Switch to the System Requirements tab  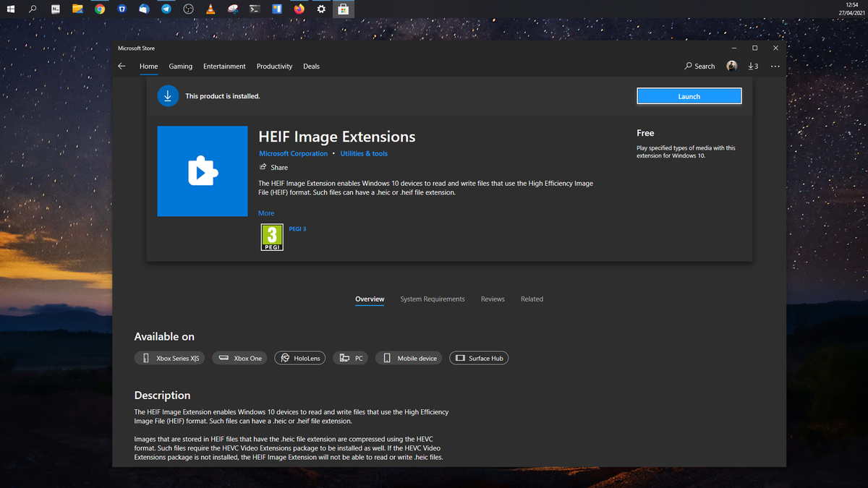432,299
